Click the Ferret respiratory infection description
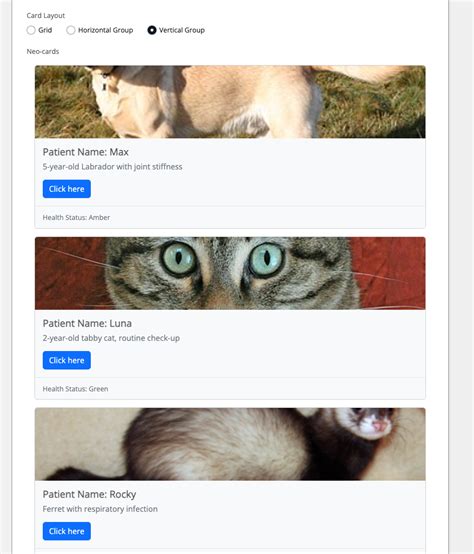 [x=100, y=509]
